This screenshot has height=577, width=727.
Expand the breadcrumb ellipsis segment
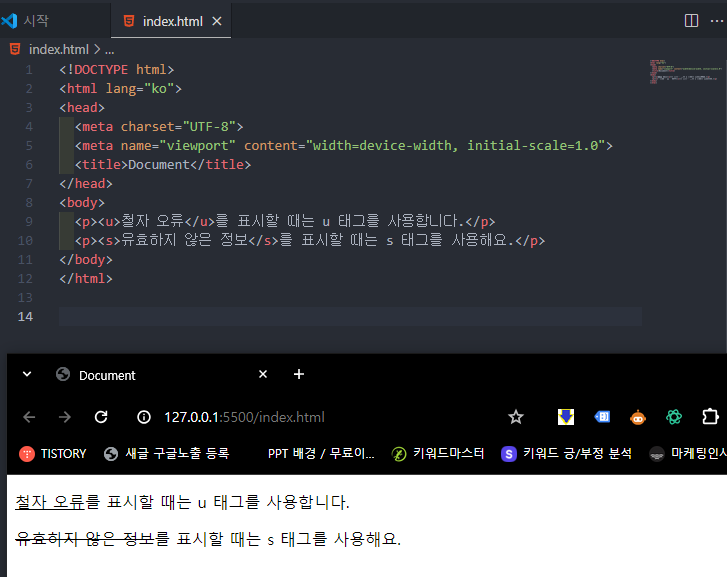point(109,50)
